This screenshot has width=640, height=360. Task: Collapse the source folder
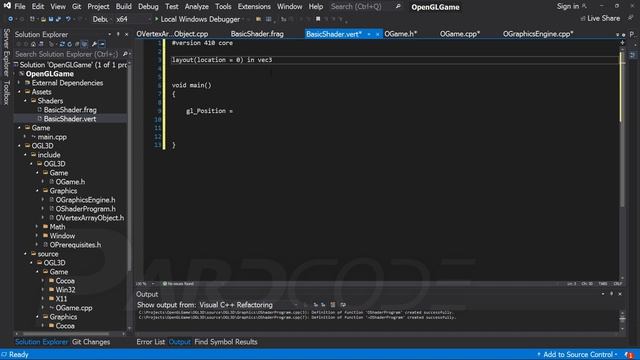(25, 253)
